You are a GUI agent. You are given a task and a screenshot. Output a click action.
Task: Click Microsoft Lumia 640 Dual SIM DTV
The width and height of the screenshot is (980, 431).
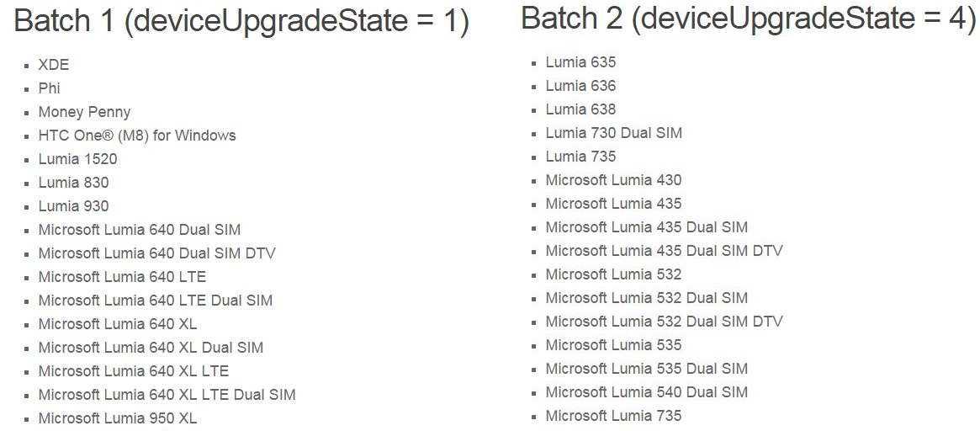point(156,253)
